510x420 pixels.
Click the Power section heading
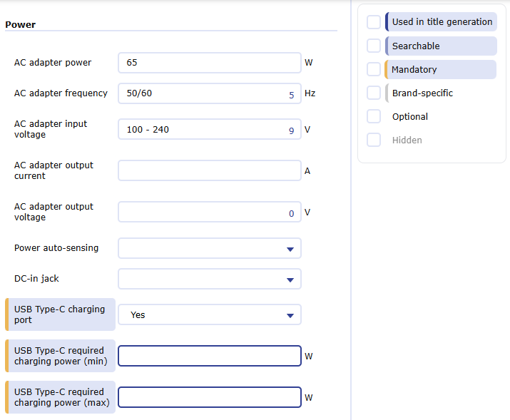coord(21,25)
